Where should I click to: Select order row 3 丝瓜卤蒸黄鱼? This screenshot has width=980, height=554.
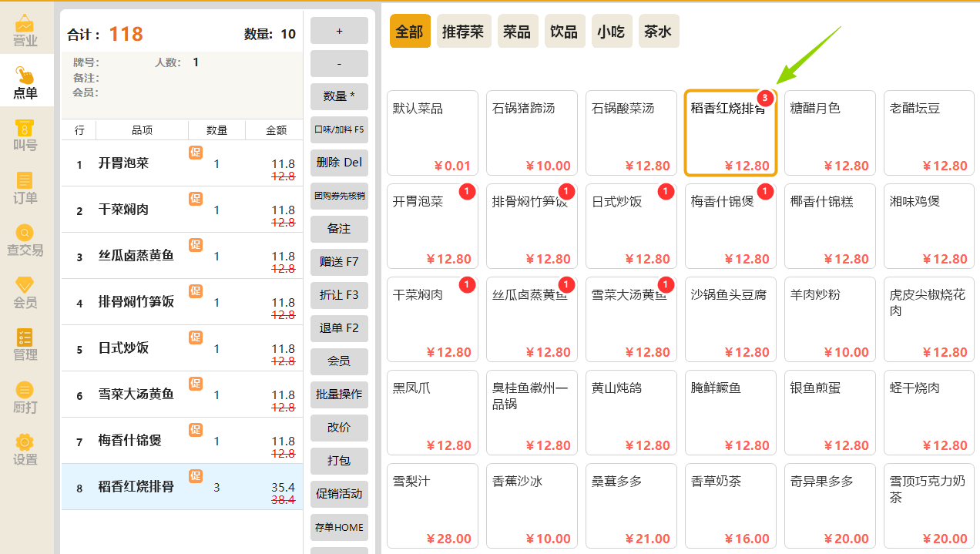[182, 256]
